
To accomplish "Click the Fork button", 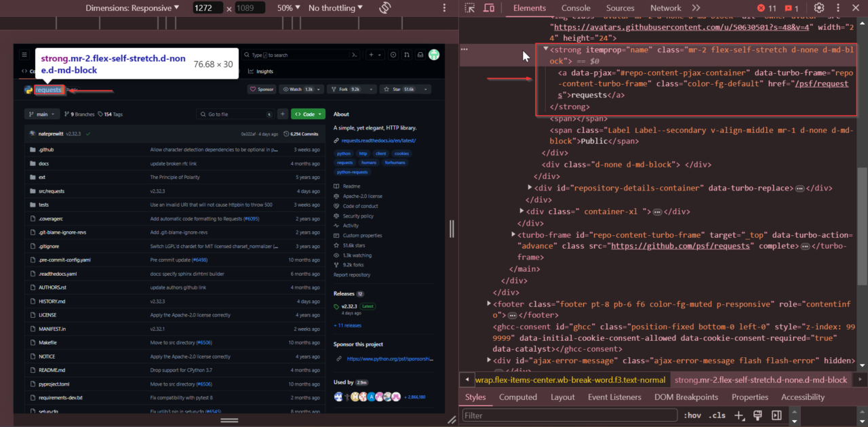I will click(x=345, y=89).
